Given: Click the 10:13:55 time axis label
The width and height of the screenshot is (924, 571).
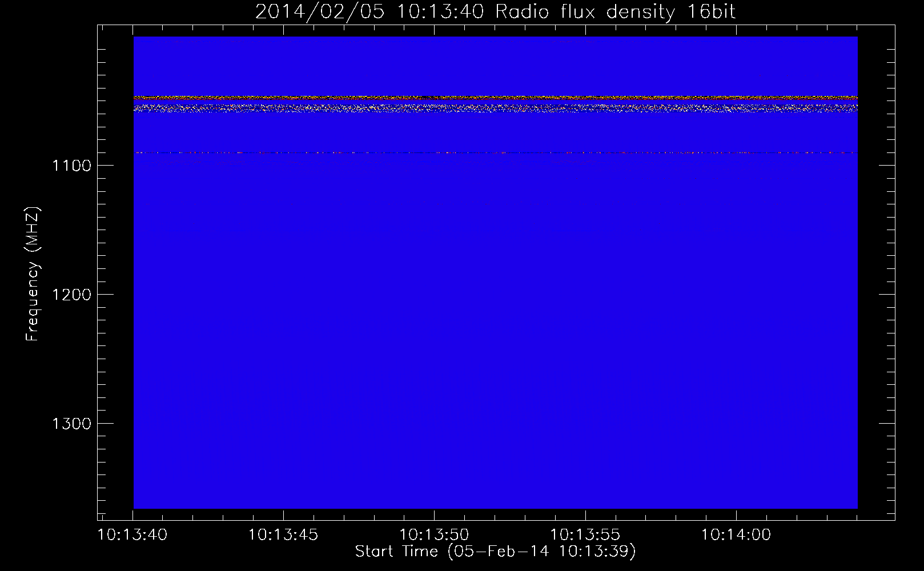Looking at the screenshot, I should pos(585,535).
